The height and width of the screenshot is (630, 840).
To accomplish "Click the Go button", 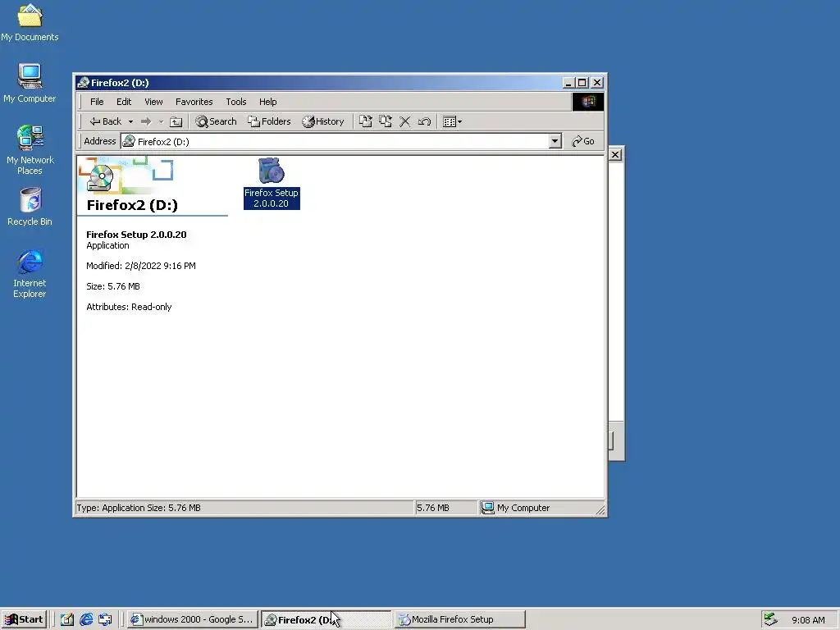I will click(583, 141).
